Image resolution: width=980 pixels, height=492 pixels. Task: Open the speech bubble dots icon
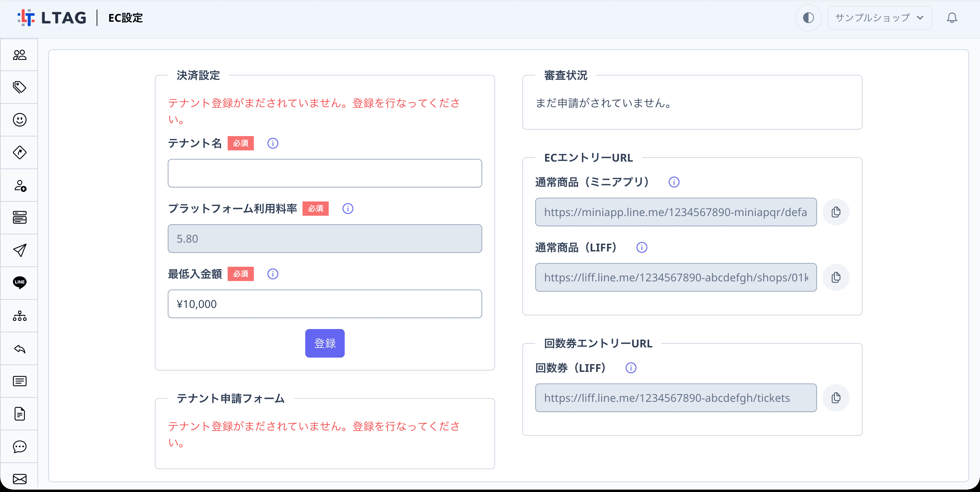tap(19, 446)
